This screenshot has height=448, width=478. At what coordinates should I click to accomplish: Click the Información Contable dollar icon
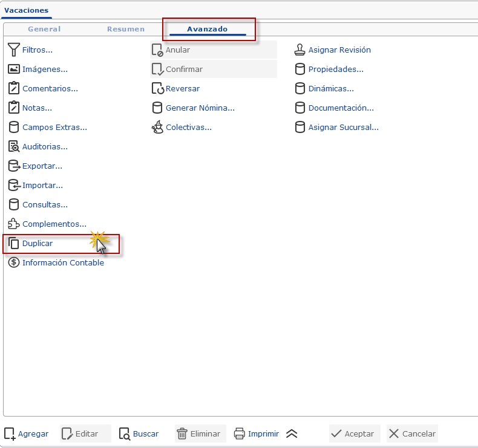point(14,262)
